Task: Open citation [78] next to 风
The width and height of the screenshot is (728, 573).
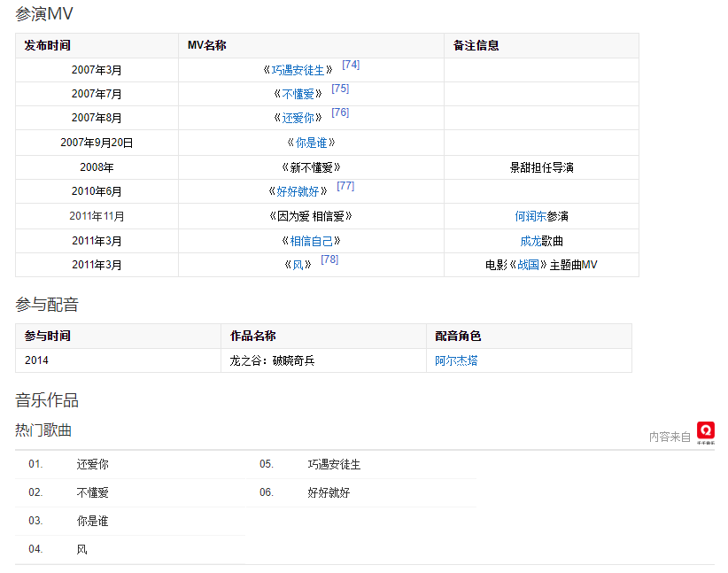Action: point(329,259)
